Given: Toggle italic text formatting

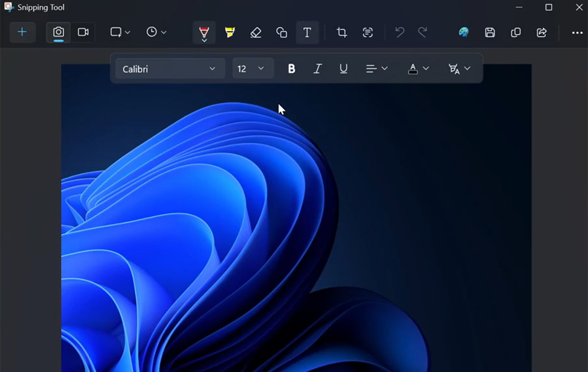Looking at the screenshot, I should (318, 69).
